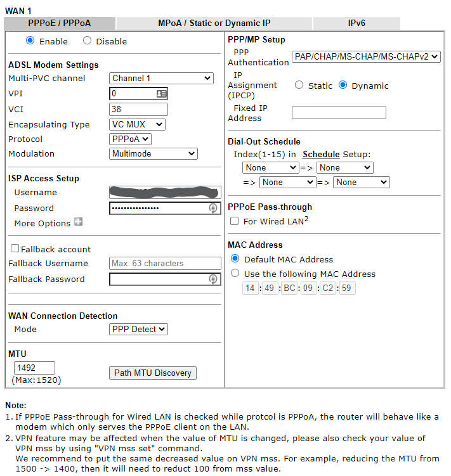
Task: Click the MAC address octet 09
Action: coord(308,288)
